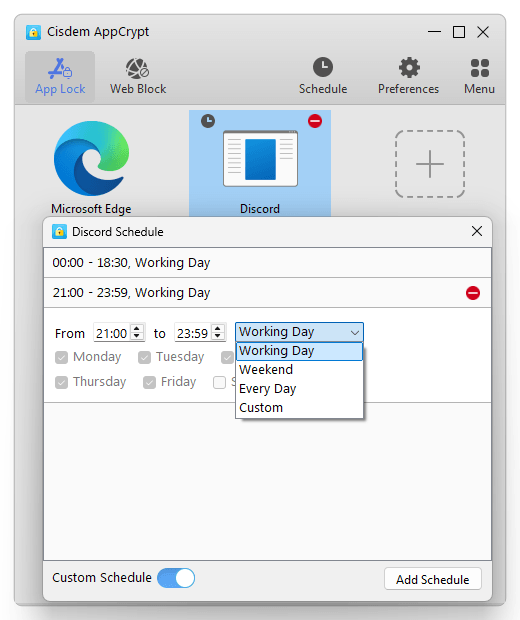Close the Discord Schedule dialog
Screen dimensions: 520x620
(477, 231)
